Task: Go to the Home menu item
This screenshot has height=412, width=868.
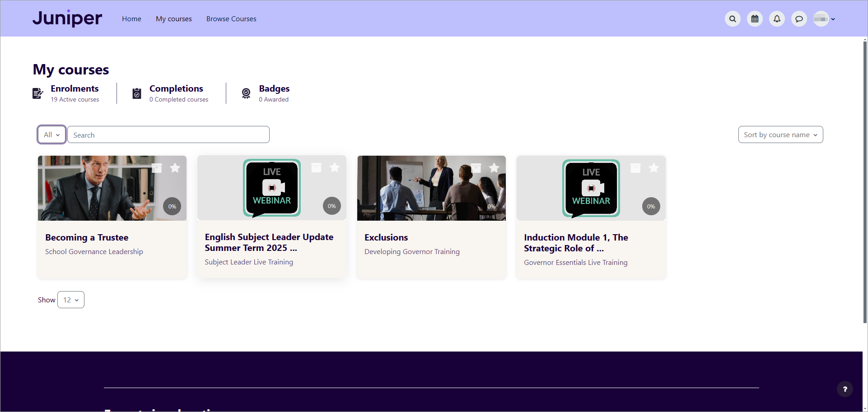Action: (131, 19)
